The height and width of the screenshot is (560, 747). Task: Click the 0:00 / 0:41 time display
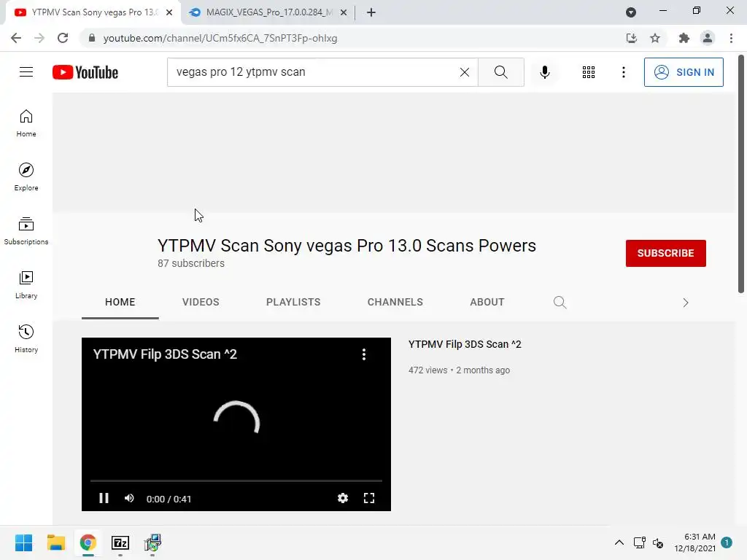coord(169,499)
